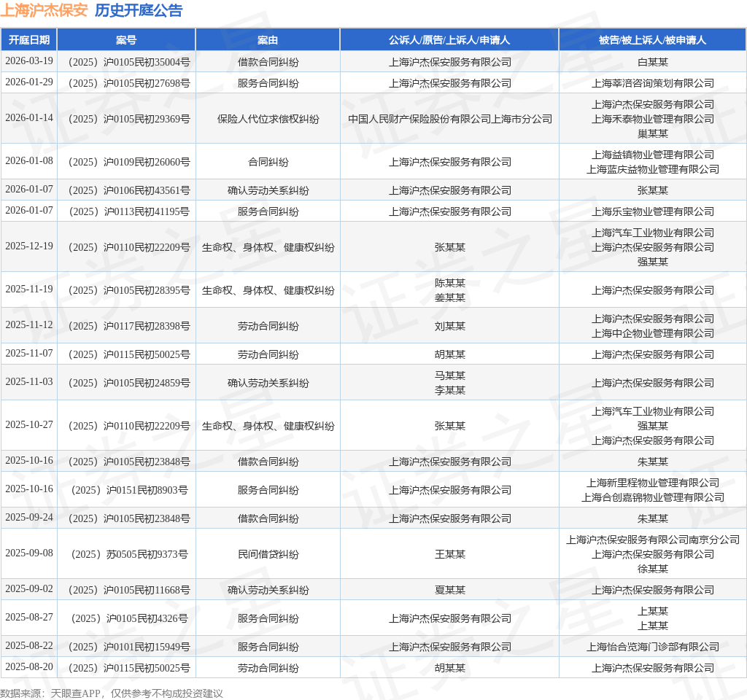This screenshot has width=747, height=700.
Task: Select the date 2025-08-27
Action: coord(29,618)
